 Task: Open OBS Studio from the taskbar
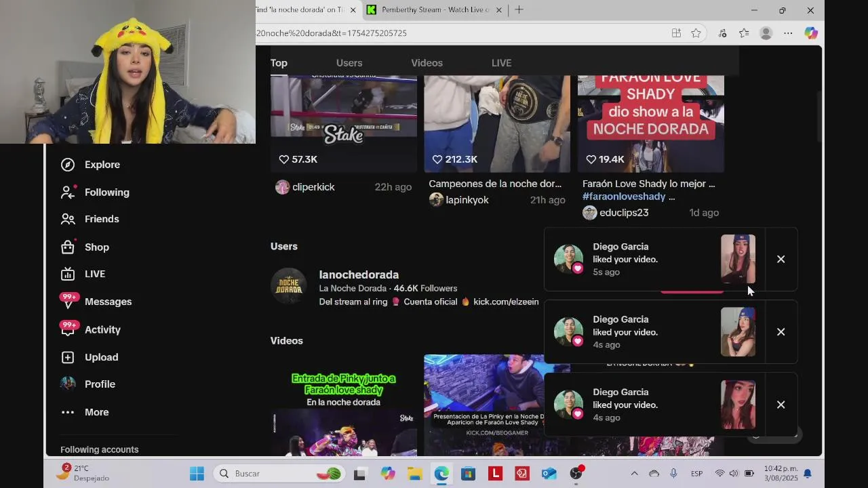click(x=576, y=473)
